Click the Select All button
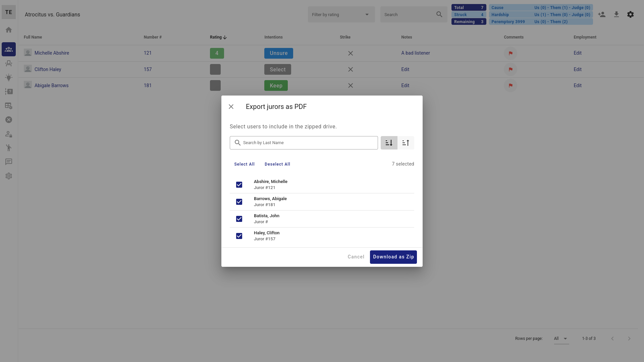 pos(244,164)
